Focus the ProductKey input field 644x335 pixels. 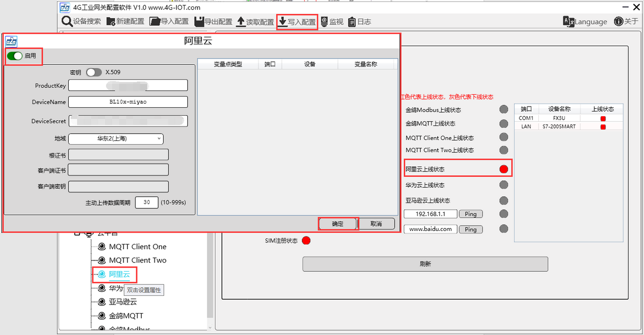128,86
